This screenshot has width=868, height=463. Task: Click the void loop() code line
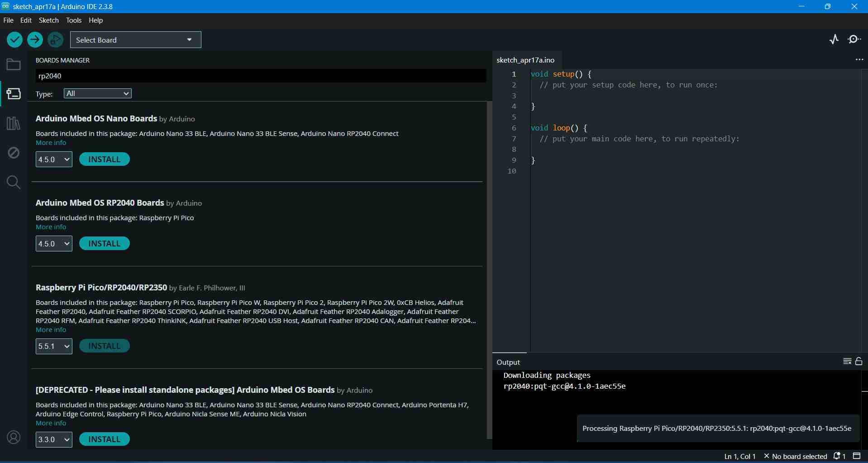pyautogui.click(x=559, y=128)
